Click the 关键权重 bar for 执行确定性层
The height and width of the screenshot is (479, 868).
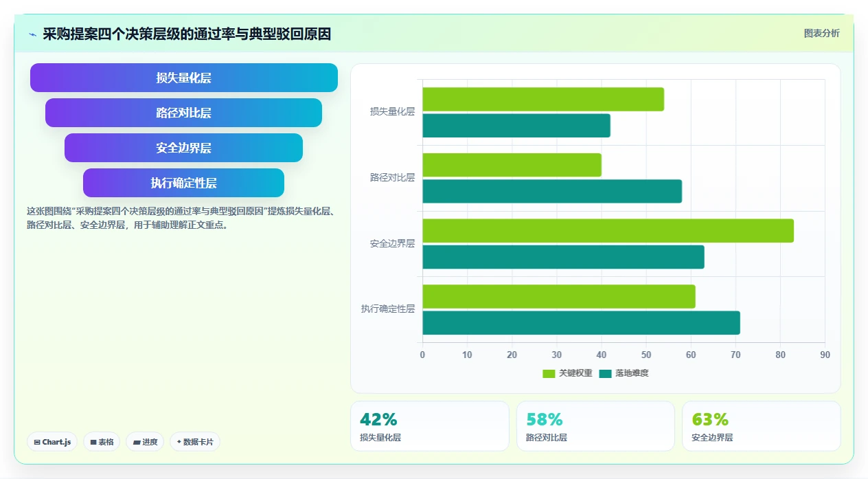[x=559, y=296]
